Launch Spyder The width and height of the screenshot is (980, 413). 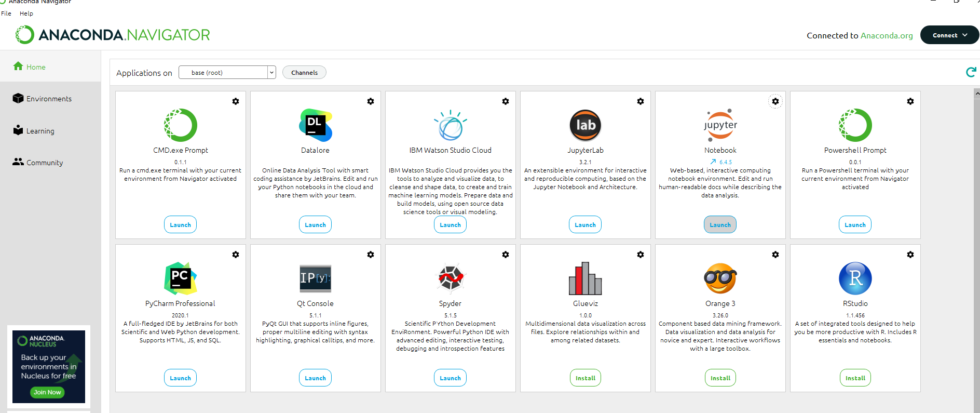tap(451, 378)
